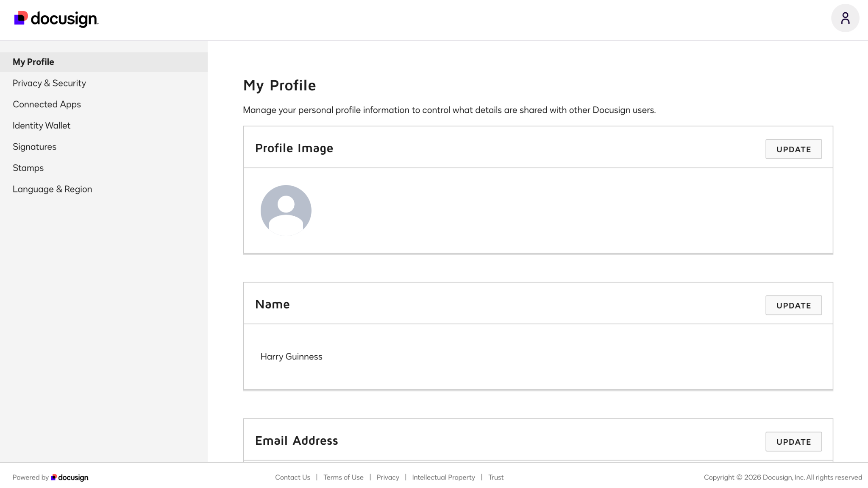The width and height of the screenshot is (868, 488).
Task: Click the Name section title
Action: click(273, 304)
